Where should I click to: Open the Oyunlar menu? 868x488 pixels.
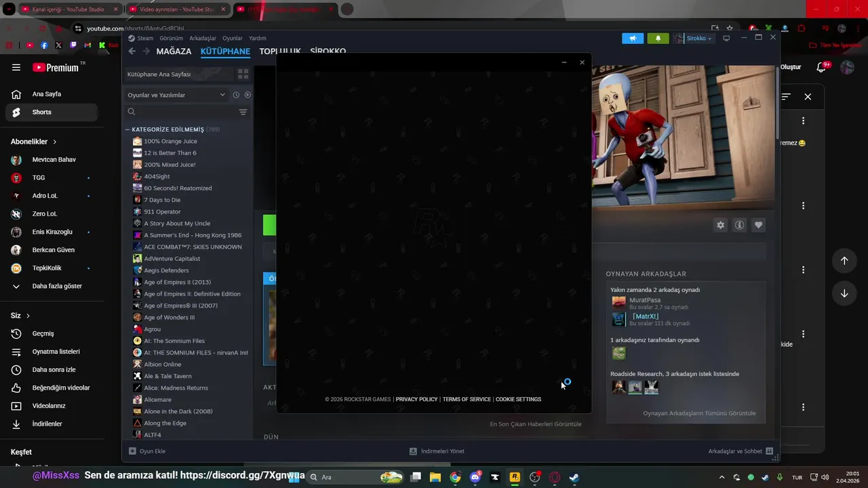pos(233,38)
